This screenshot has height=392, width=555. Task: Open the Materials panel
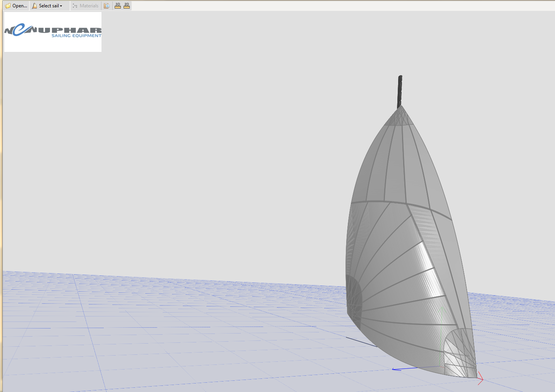click(86, 6)
